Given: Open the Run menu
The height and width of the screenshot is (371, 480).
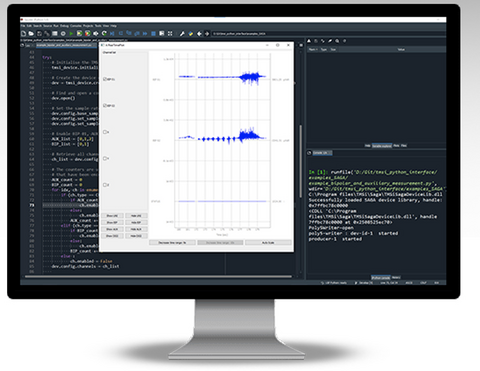Looking at the screenshot, I should 56,26.
